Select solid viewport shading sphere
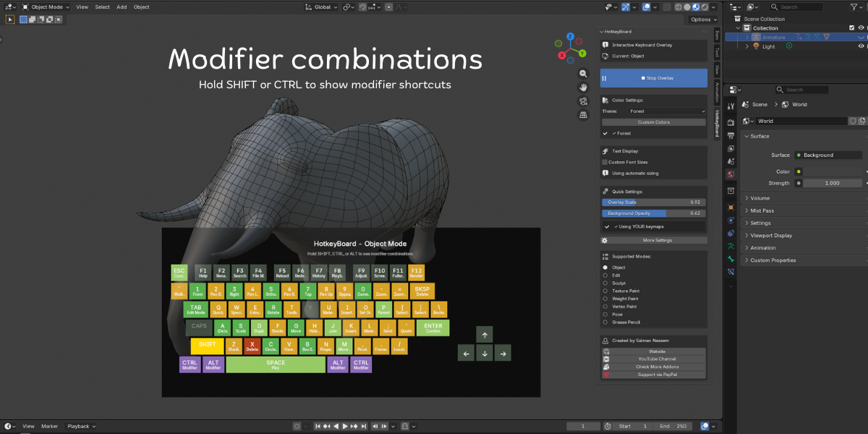This screenshot has width=868, height=434. [688, 7]
